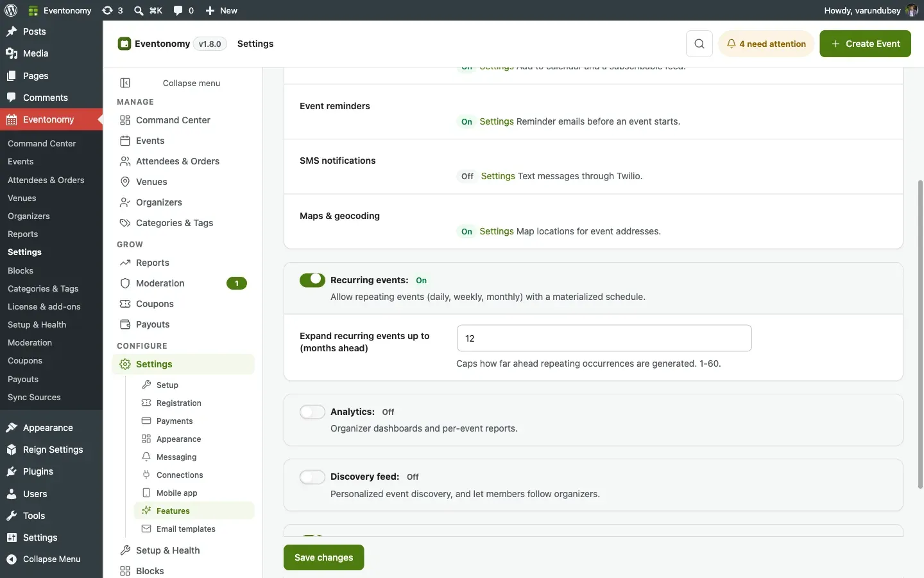
Task: Click the search icon button in header
Action: pos(699,44)
